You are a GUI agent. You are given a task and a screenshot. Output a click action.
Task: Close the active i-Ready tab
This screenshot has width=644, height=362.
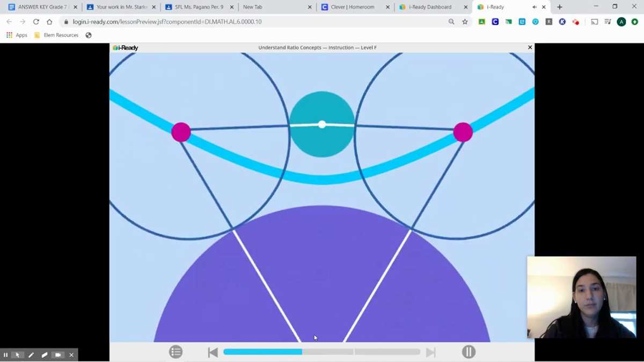pos(544,7)
